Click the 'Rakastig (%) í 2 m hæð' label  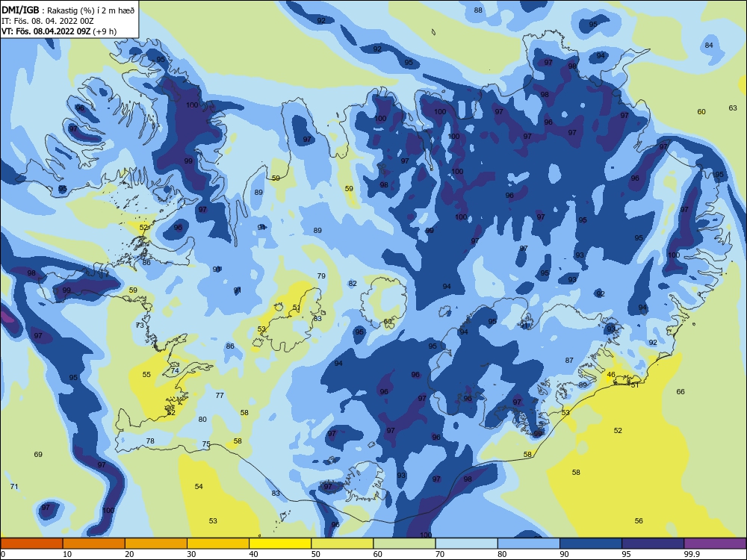click(91, 10)
